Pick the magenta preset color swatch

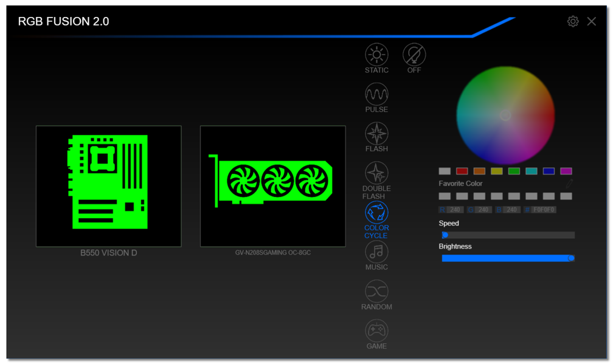tap(566, 171)
